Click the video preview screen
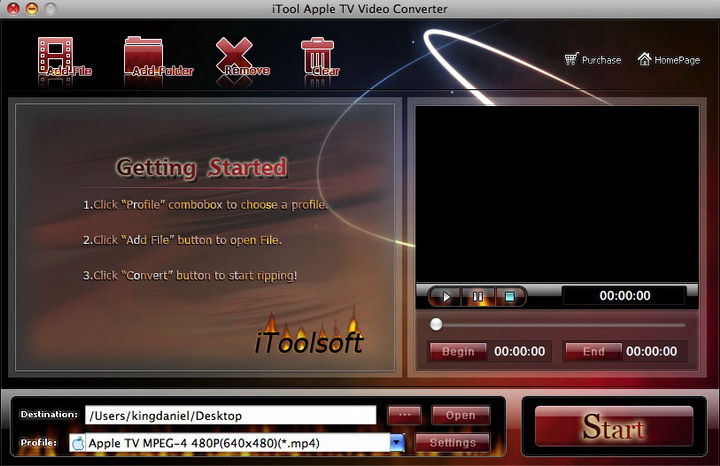This screenshot has width=720, height=466. click(557, 194)
